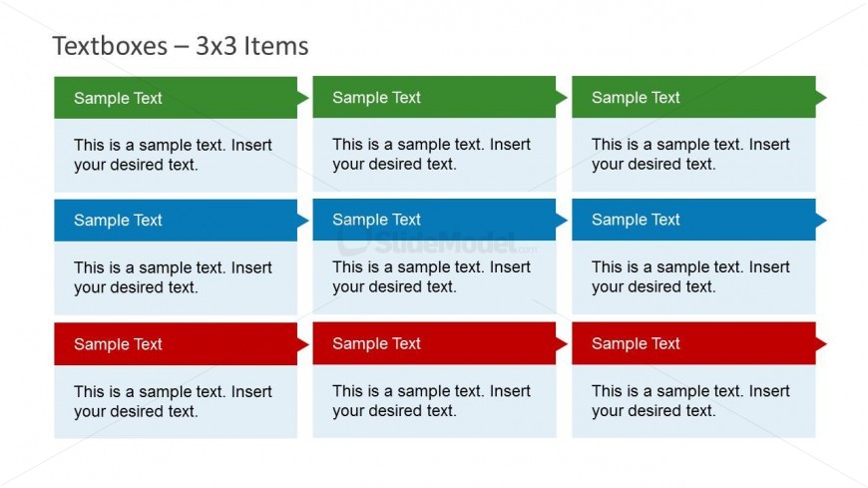Click the slide title "Textboxes – 3x3 Items"
This screenshot has height=488, width=868.
pos(181,46)
